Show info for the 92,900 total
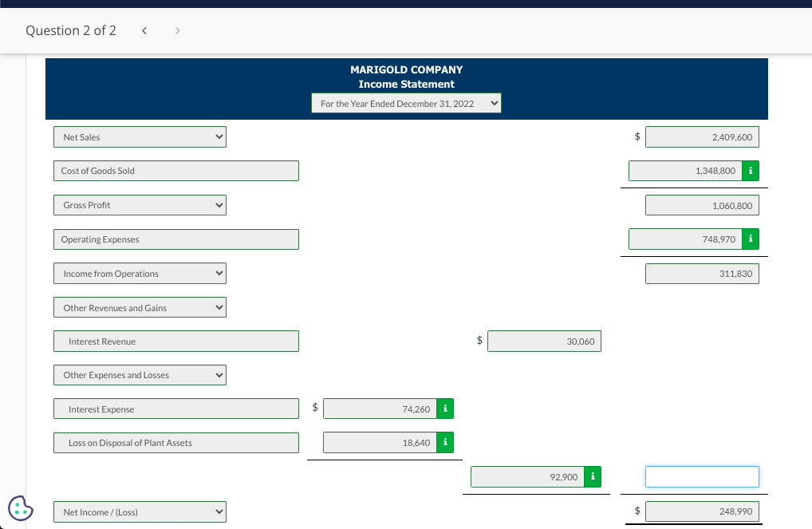Screen dimensions: 812x529 pos(593,476)
